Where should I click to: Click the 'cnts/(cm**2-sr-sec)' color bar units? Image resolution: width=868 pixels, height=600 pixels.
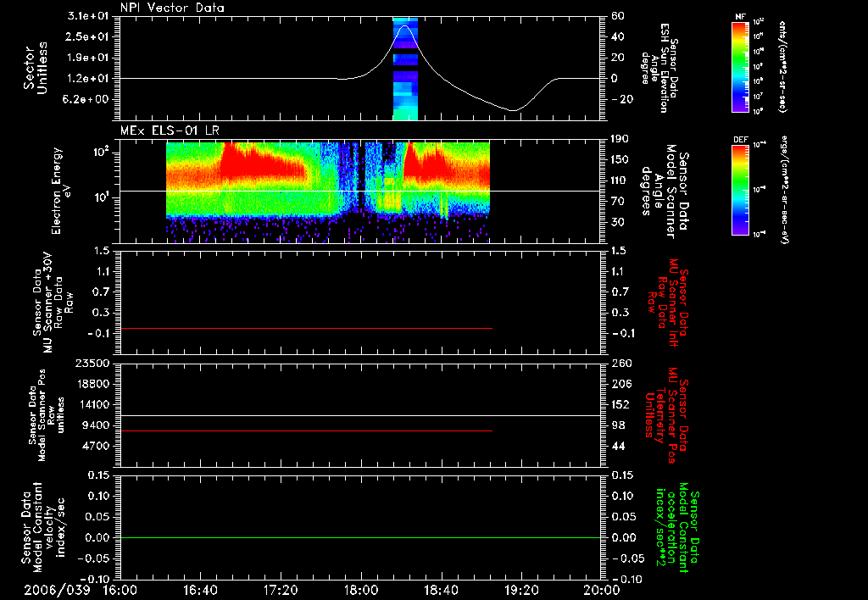click(x=782, y=66)
